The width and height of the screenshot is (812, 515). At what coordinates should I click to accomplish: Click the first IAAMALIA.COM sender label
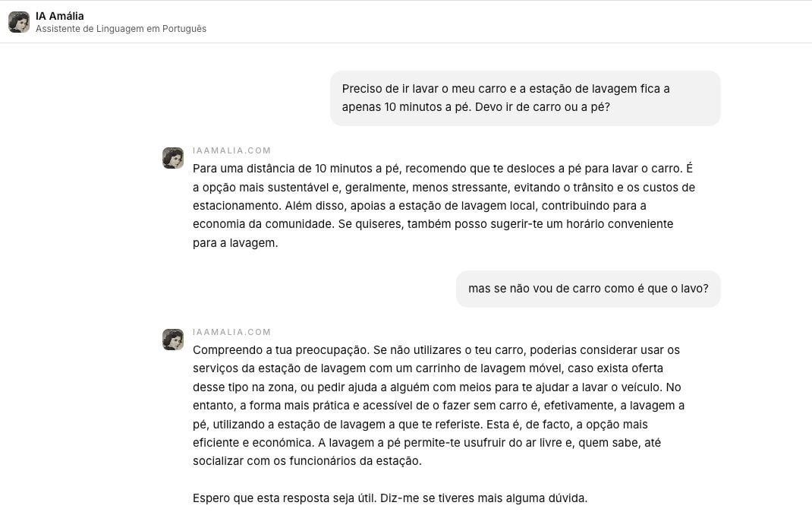231,150
